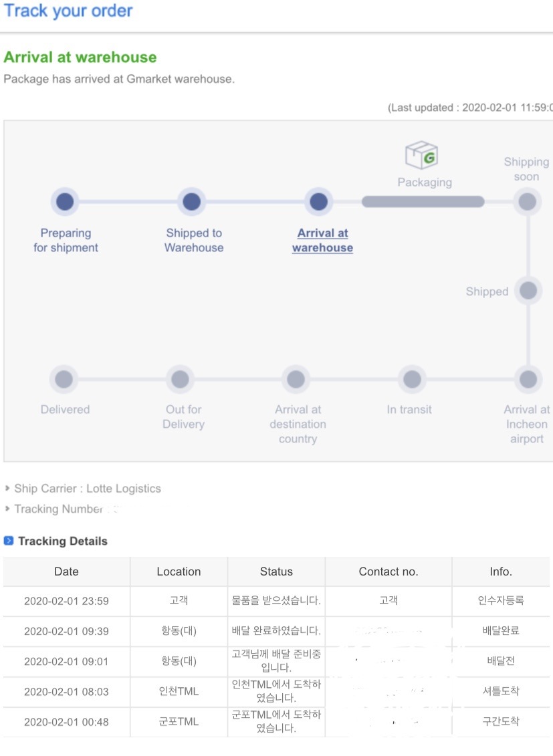This screenshot has height=756, width=553.
Task: Click the Shipped step circle
Action: pos(528,291)
